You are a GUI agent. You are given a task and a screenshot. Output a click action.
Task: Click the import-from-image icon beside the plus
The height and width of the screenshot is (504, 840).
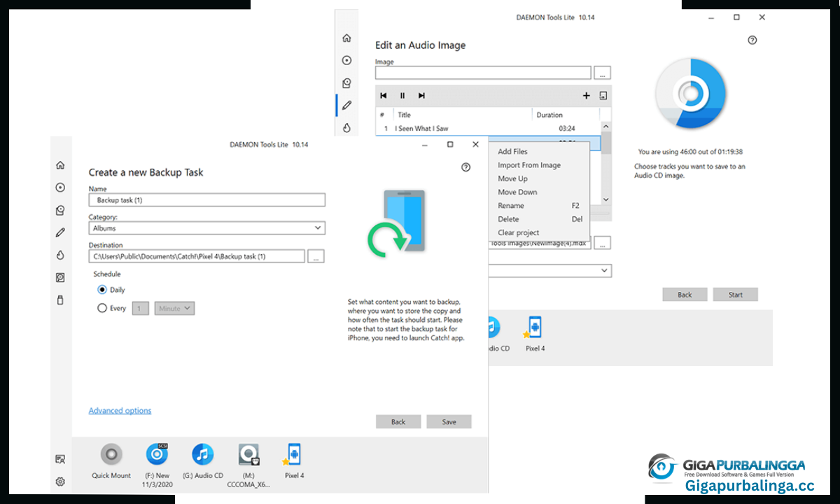(x=603, y=95)
